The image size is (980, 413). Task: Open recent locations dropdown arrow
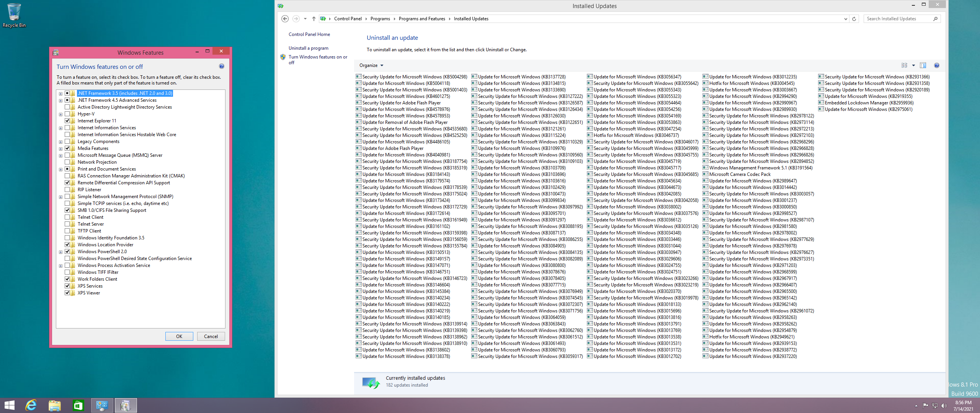(x=305, y=19)
